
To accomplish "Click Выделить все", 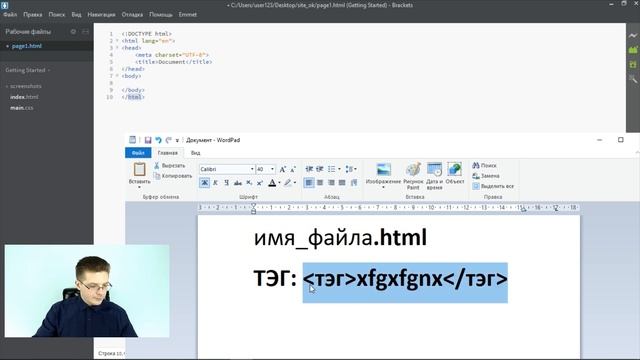I will point(493,186).
